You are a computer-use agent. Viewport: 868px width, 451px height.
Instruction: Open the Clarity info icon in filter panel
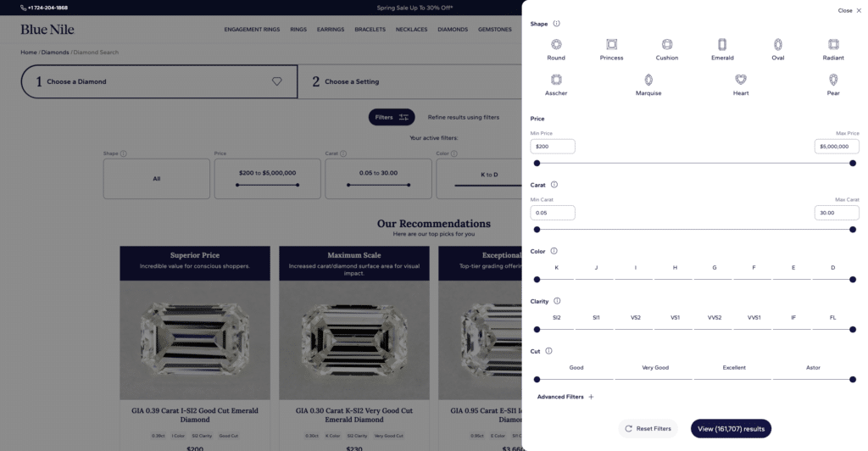coord(557,300)
